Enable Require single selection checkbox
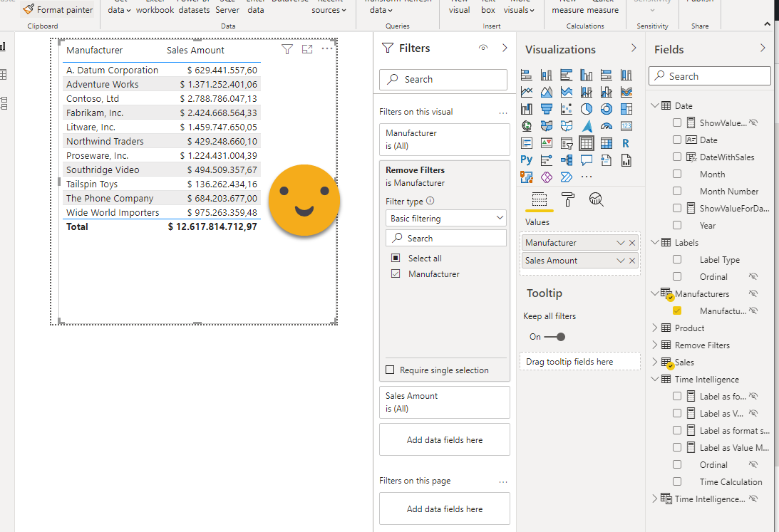Image resolution: width=779 pixels, height=532 pixels. point(389,370)
